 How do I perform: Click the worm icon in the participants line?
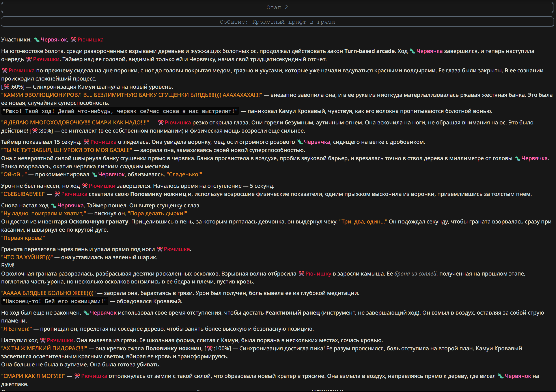point(37,40)
